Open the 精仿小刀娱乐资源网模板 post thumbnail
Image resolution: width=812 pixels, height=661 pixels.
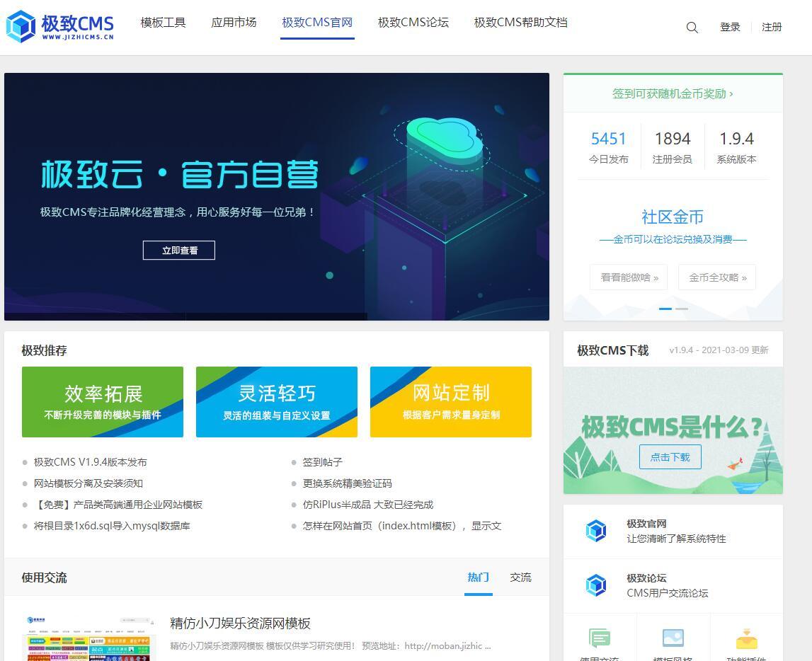pos(89,638)
